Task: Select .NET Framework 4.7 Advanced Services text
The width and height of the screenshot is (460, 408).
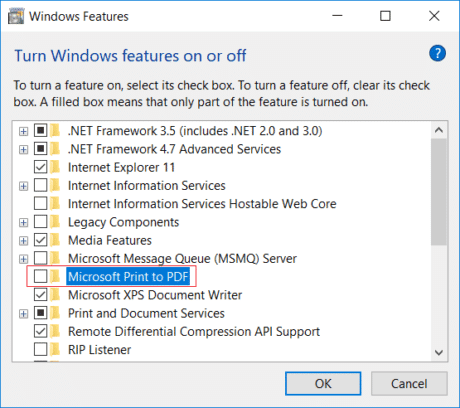Action: click(x=174, y=149)
